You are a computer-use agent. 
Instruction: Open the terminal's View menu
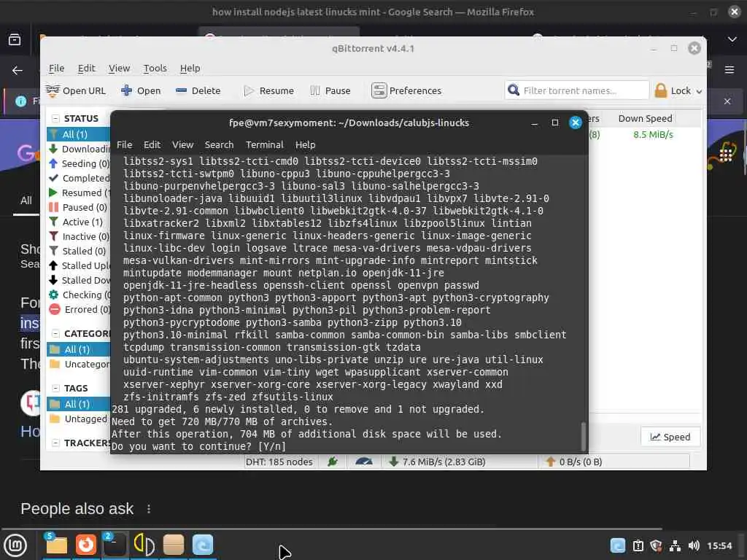click(182, 145)
